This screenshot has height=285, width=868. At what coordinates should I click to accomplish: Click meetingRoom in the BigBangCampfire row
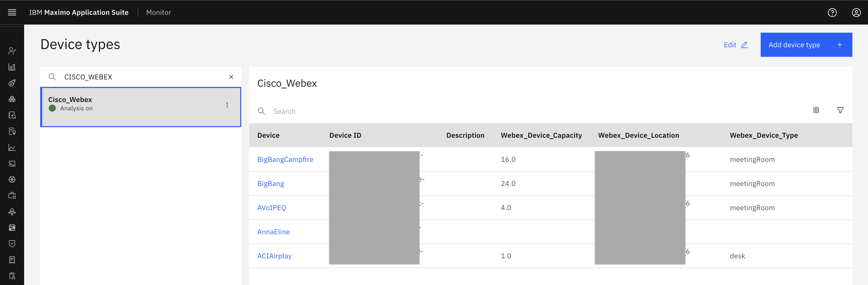[x=752, y=159]
